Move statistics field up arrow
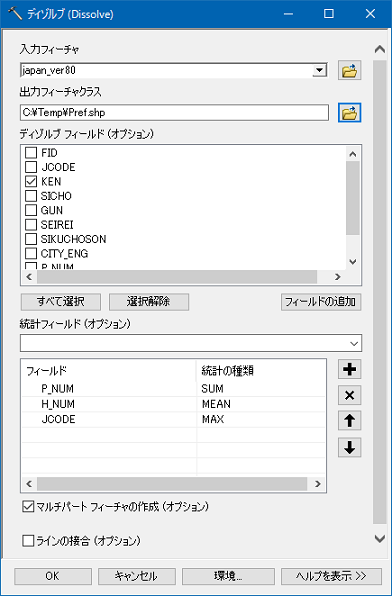The width and height of the screenshot is (392, 596). (349, 420)
